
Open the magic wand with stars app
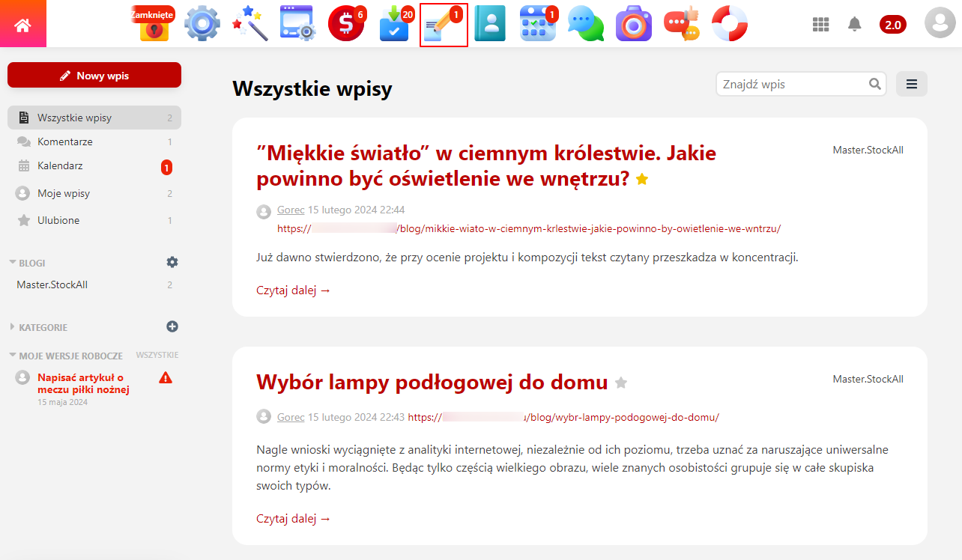tap(250, 24)
